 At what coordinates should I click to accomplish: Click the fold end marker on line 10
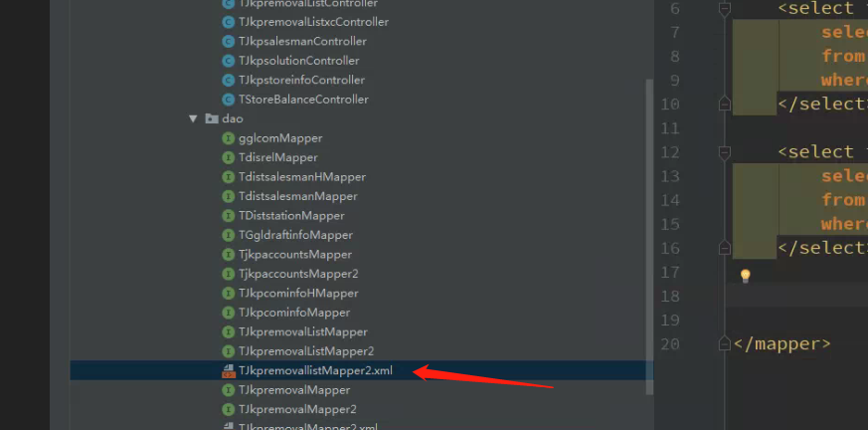[724, 105]
